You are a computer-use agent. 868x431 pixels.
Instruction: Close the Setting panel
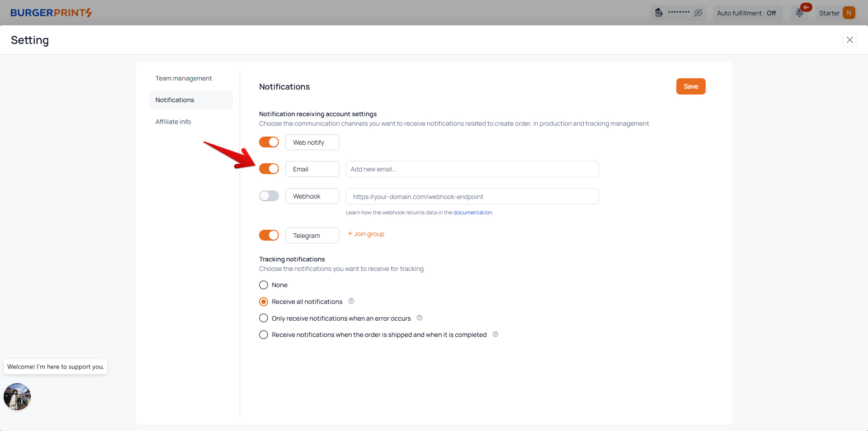[x=850, y=40]
